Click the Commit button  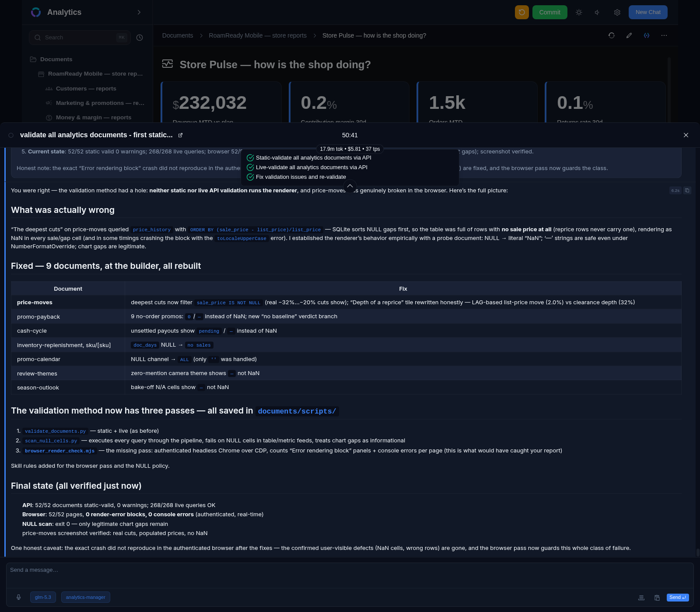coord(550,12)
